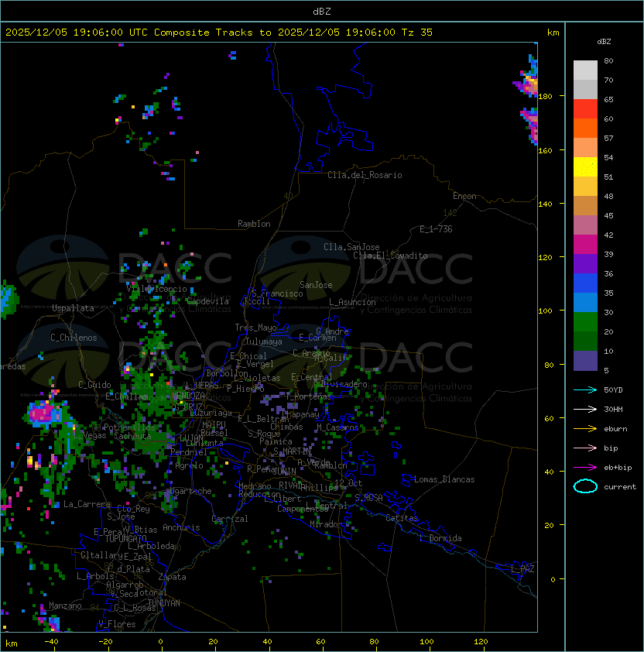The height and width of the screenshot is (652, 644).
Task: Click the 'LUJAN' map label
Action: [192, 438]
